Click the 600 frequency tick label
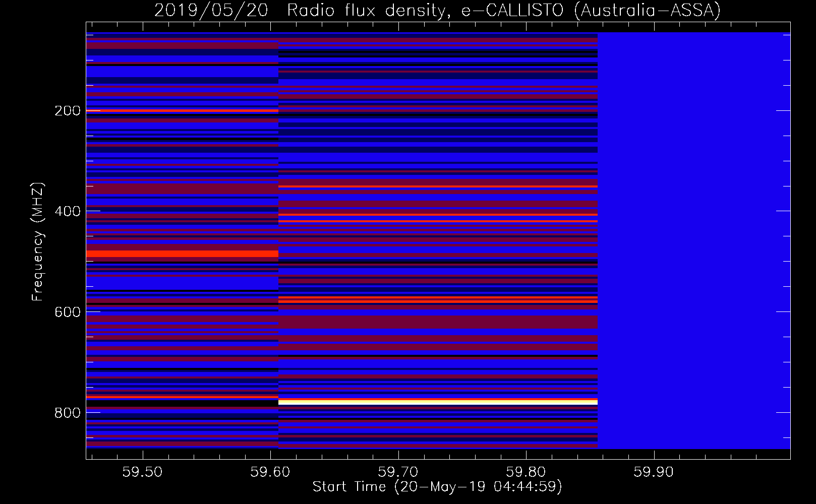Screen dimensions: 816x504 [68, 312]
